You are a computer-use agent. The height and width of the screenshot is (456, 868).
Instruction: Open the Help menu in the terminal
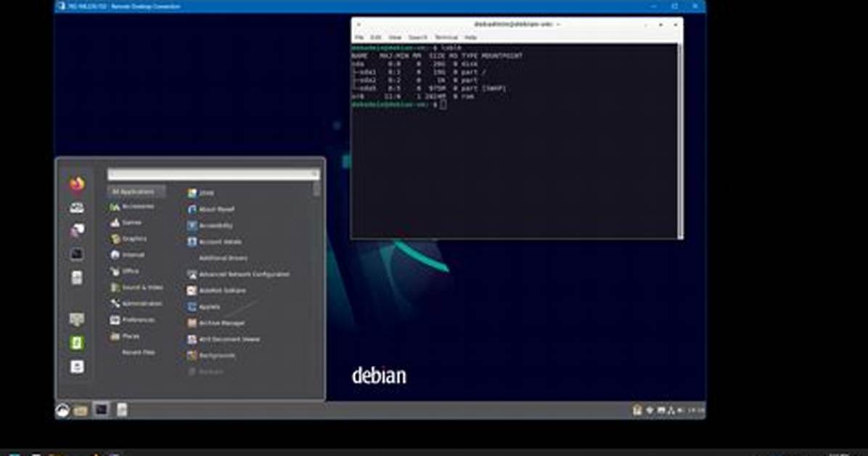[470, 38]
